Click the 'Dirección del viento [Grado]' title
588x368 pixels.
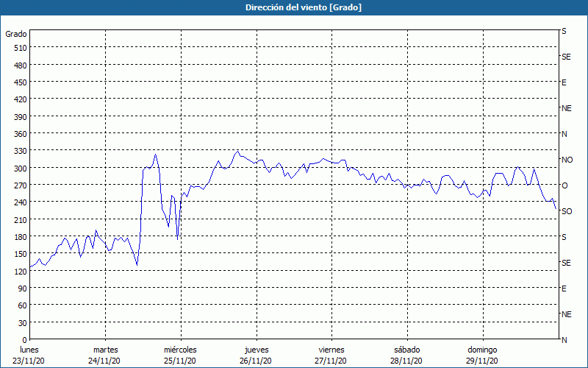click(304, 7)
